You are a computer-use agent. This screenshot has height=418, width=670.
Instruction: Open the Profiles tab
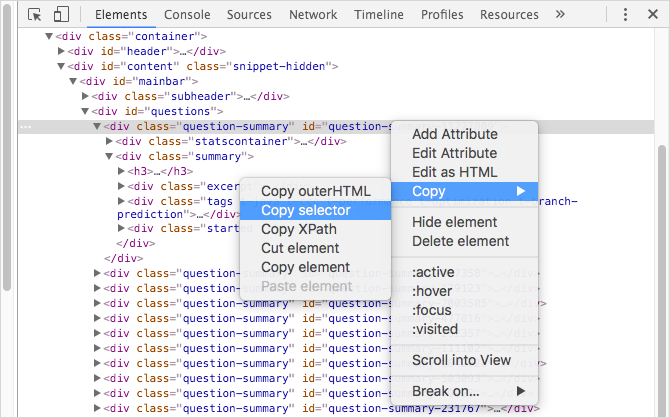click(x=442, y=15)
